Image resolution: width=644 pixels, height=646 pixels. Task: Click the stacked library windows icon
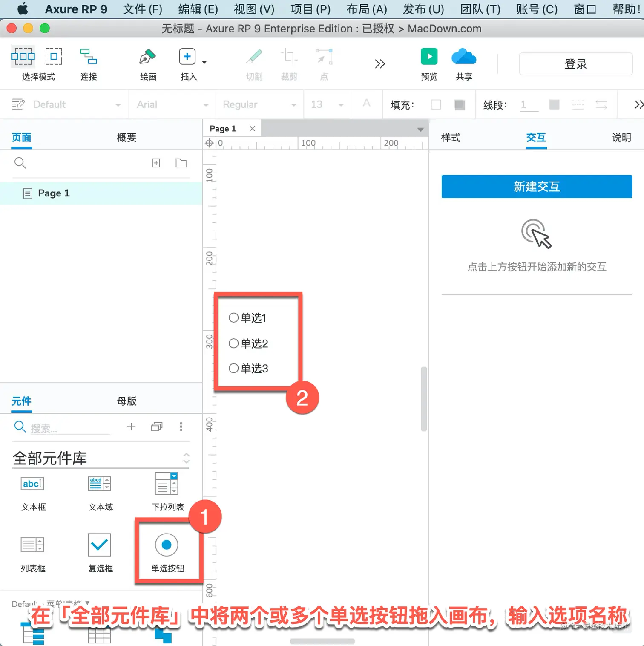coord(157,427)
